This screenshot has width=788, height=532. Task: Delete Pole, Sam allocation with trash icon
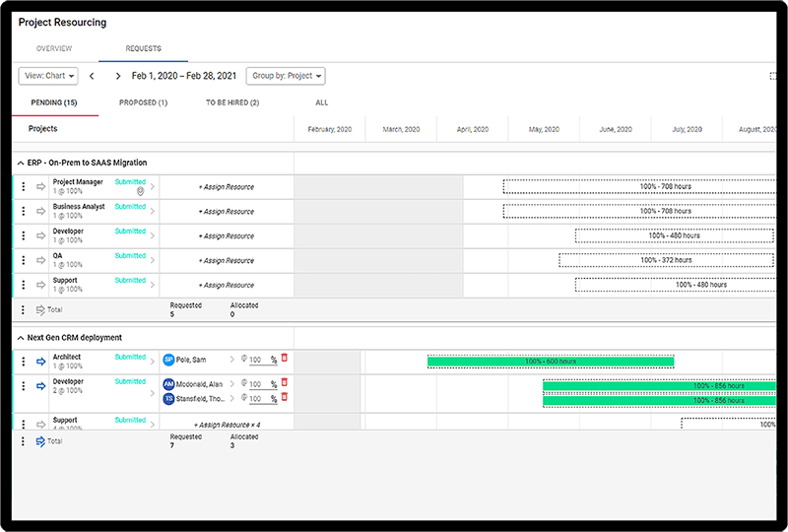(285, 358)
